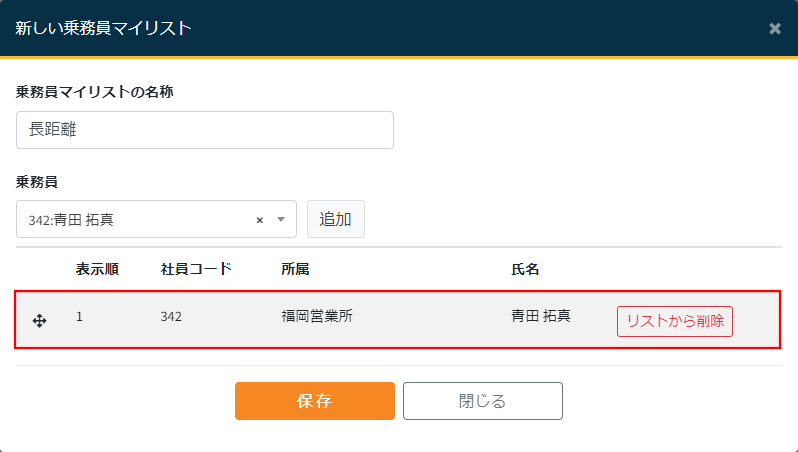Click employee code 342 in the table row
The width and height of the screenshot is (798, 452).
pos(171,317)
